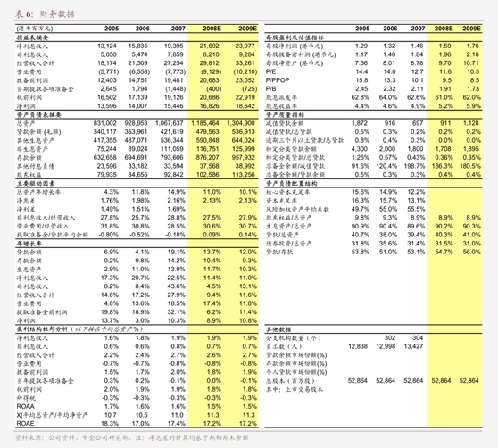Click the '核心资本充足率' row label
The height and width of the screenshot is (448, 498).
(287, 192)
